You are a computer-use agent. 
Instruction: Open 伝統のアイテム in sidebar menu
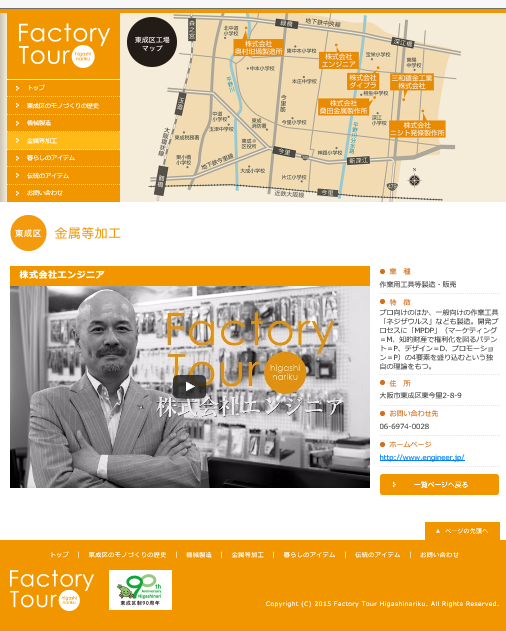tap(63, 175)
